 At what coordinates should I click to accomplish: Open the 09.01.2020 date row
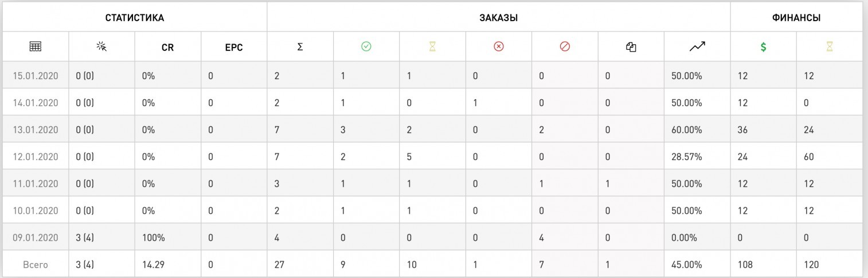coord(434,237)
